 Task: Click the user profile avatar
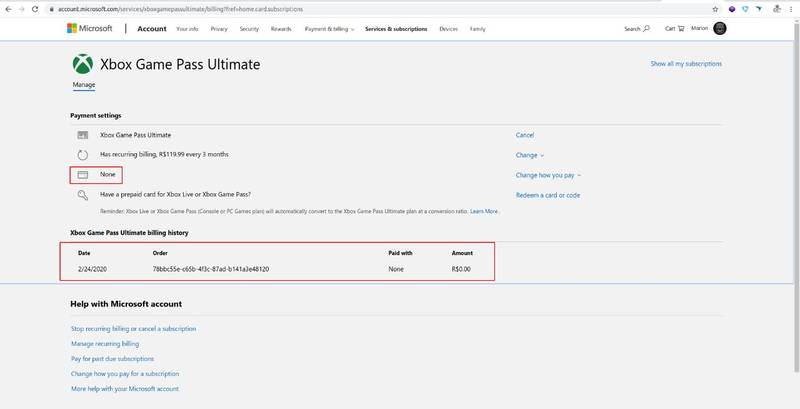(x=720, y=29)
